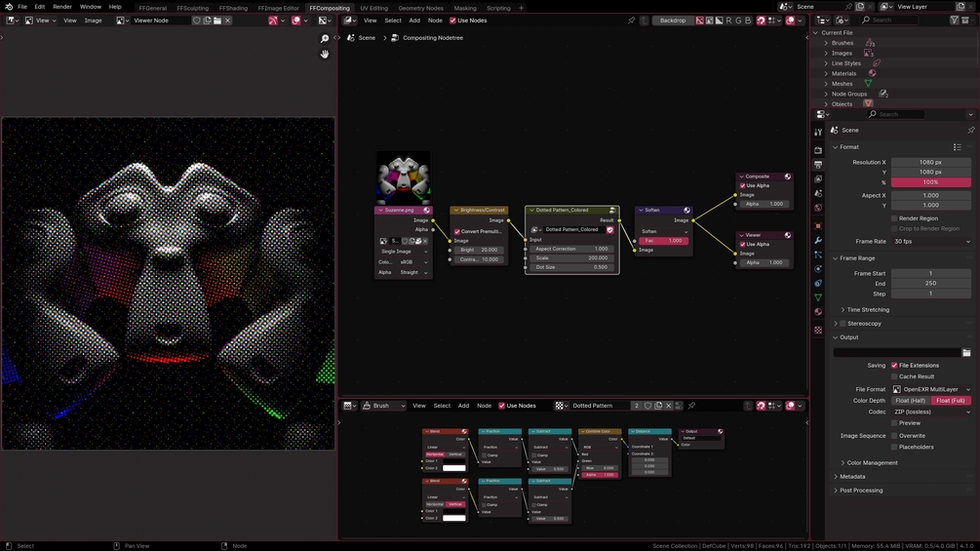The width and height of the screenshot is (980, 551).
Task: Click the pan hand icon in image viewer
Action: click(325, 54)
